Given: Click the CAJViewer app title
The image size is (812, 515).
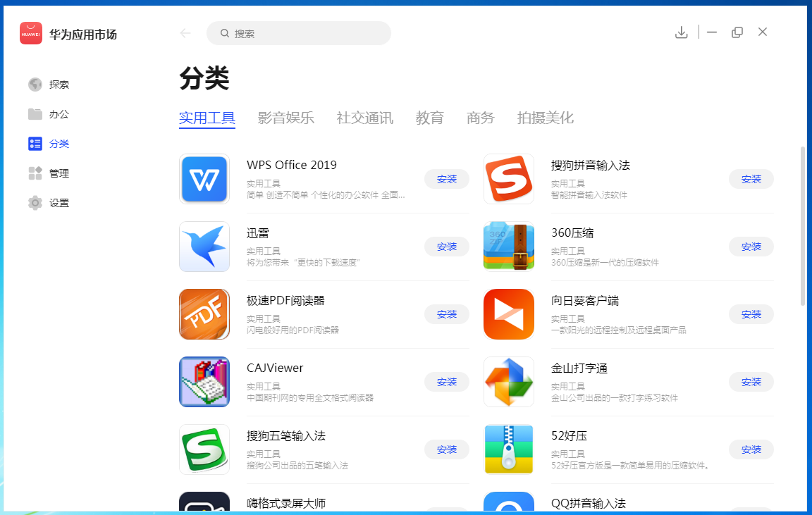Looking at the screenshot, I should point(275,368).
